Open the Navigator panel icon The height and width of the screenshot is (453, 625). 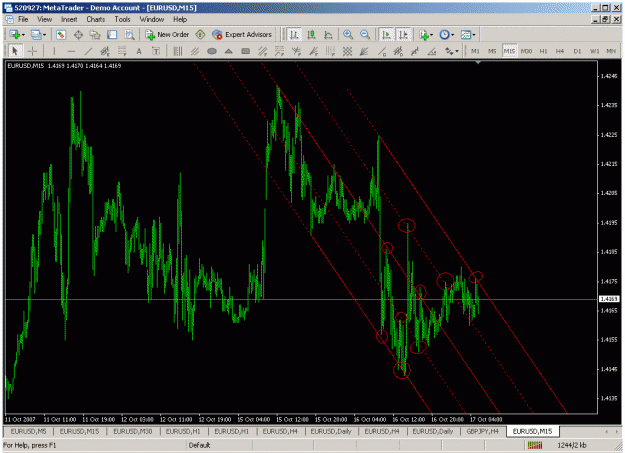click(95, 35)
